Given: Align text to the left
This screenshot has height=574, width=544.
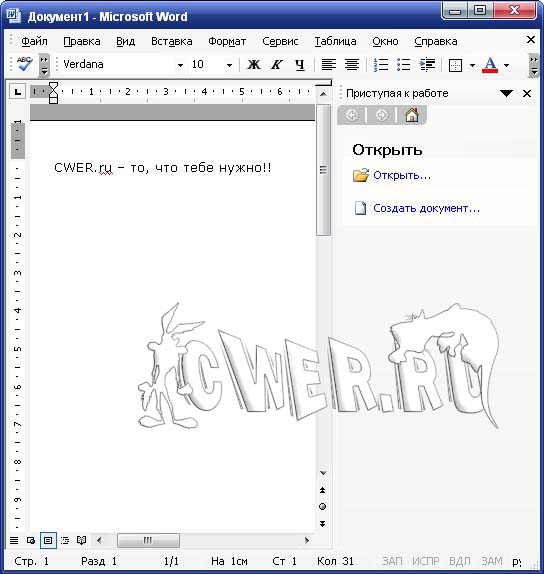Looking at the screenshot, I should [x=328, y=65].
